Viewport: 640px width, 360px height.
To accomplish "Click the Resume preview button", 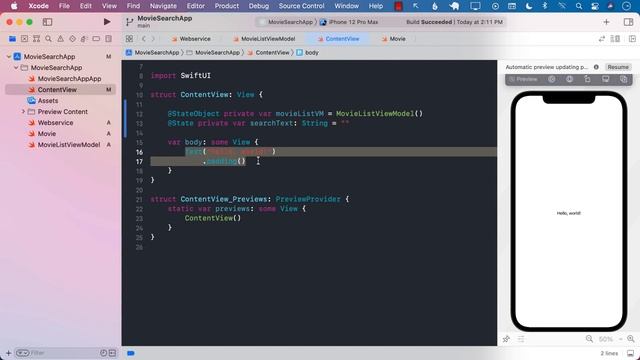I will pos(618,67).
